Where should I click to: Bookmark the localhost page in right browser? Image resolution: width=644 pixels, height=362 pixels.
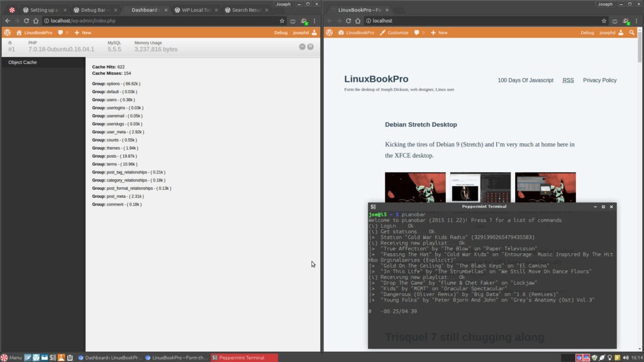pos(604,21)
